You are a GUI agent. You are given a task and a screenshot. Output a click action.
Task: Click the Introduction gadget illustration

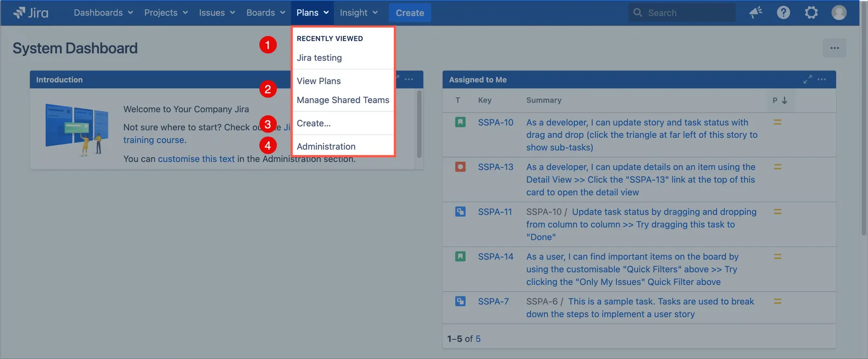click(x=76, y=129)
